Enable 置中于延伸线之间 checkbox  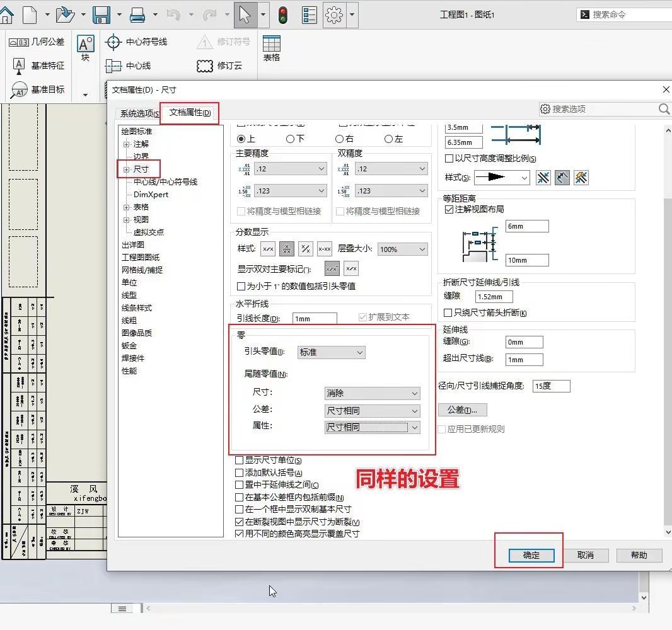(x=240, y=485)
